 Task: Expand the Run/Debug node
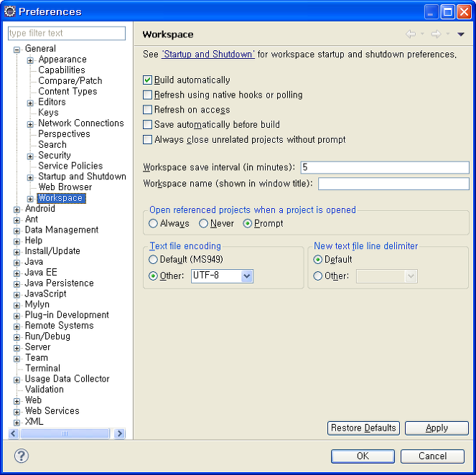(17, 337)
